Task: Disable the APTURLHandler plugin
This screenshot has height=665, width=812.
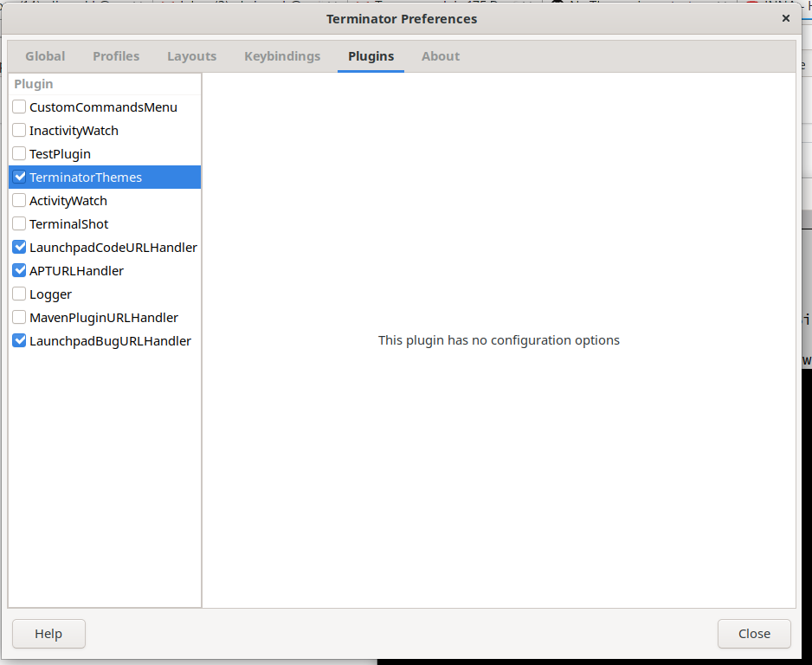Action: (x=18, y=270)
